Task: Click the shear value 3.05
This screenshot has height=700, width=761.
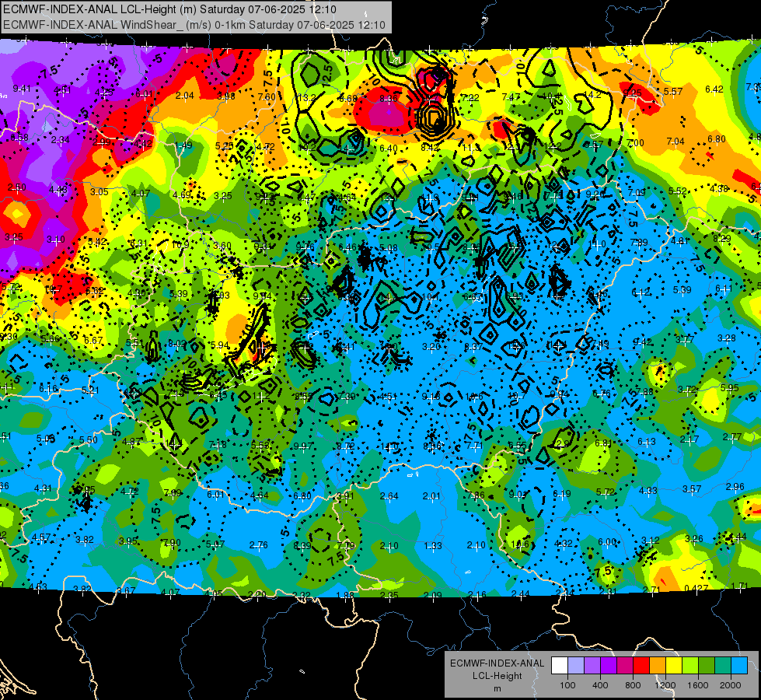Action: (99, 191)
